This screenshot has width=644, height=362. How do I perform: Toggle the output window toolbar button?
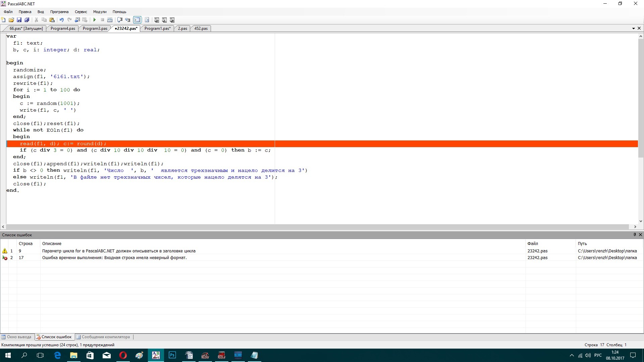pyautogui.click(x=137, y=20)
